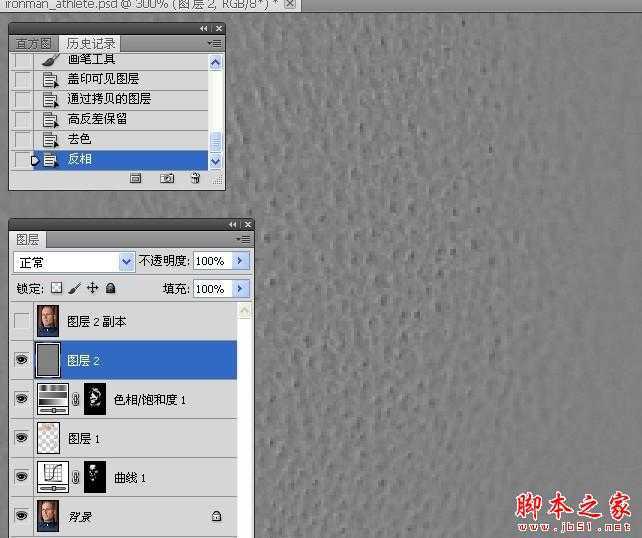Set history brush source at 高反差保留

tap(23, 120)
